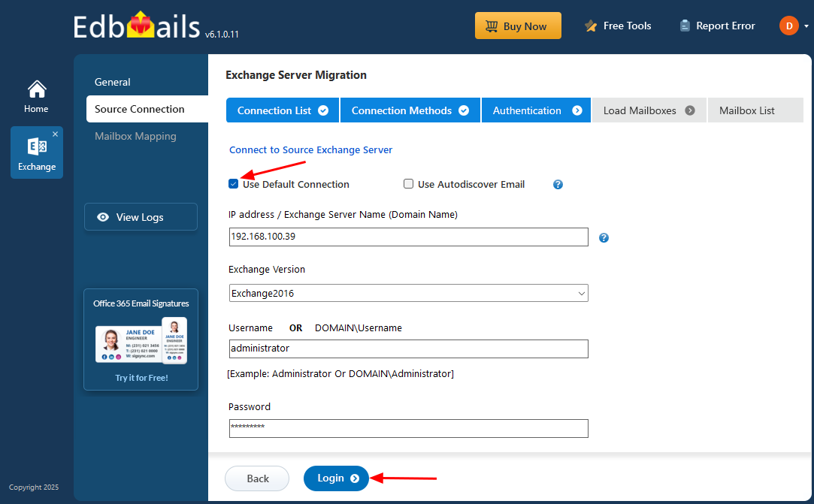814x504 pixels.
Task: Open Report Error
Action: [x=718, y=26]
